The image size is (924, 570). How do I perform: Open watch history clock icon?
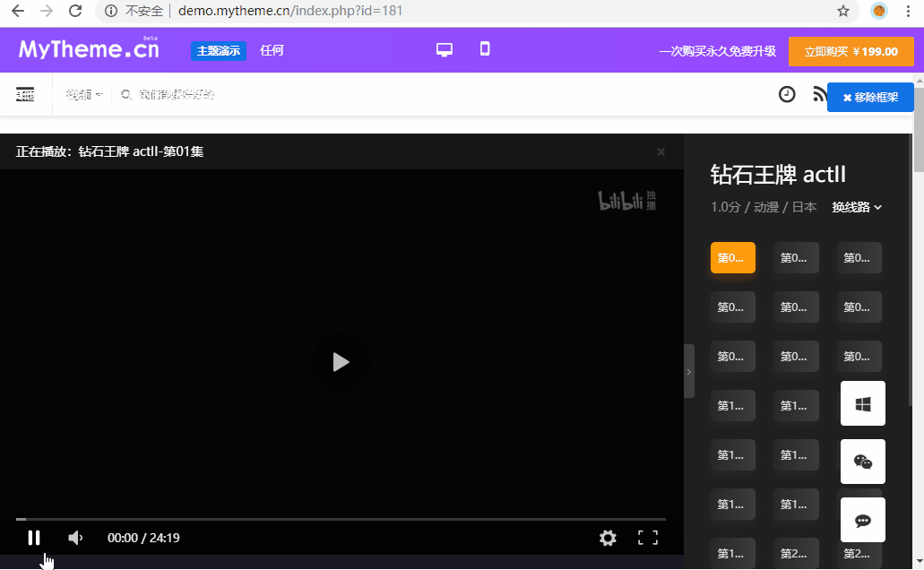click(x=787, y=94)
